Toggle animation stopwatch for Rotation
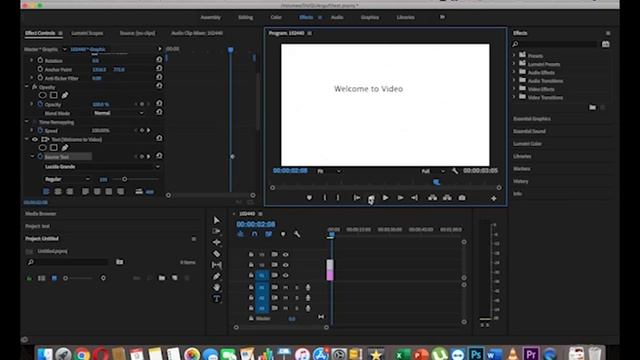 click(x=40, y=60)
